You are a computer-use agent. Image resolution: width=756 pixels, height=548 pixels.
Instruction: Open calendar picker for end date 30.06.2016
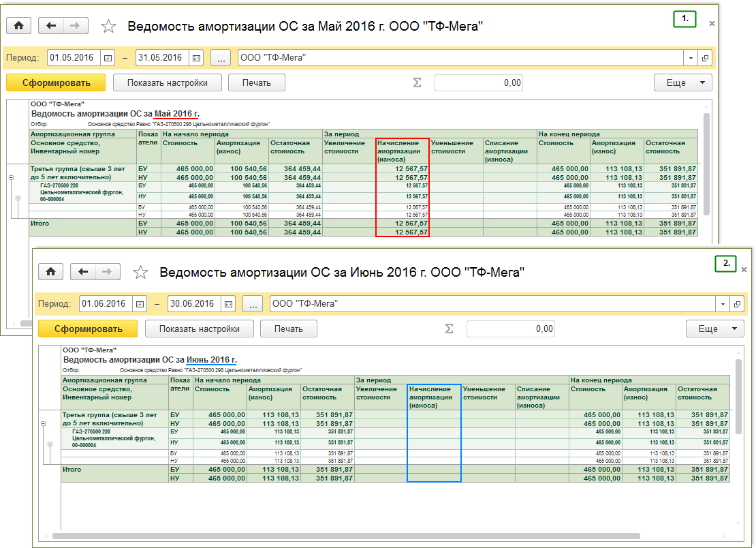[x=229, y=304]
